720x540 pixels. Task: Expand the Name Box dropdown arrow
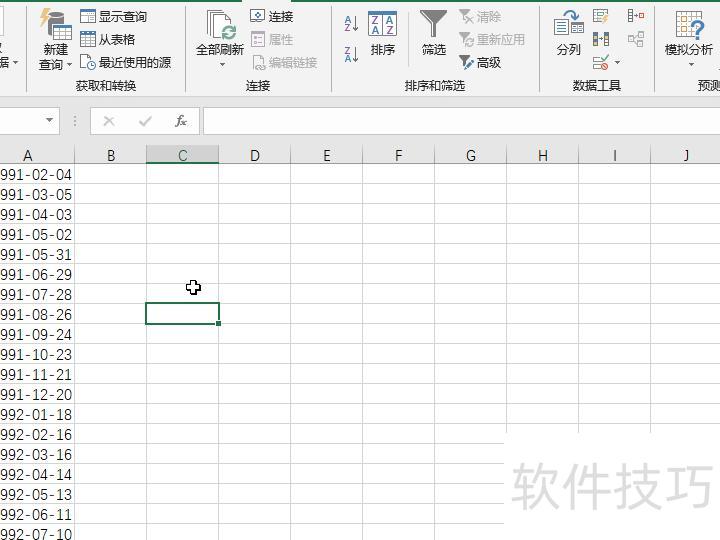tap(50, 121)
